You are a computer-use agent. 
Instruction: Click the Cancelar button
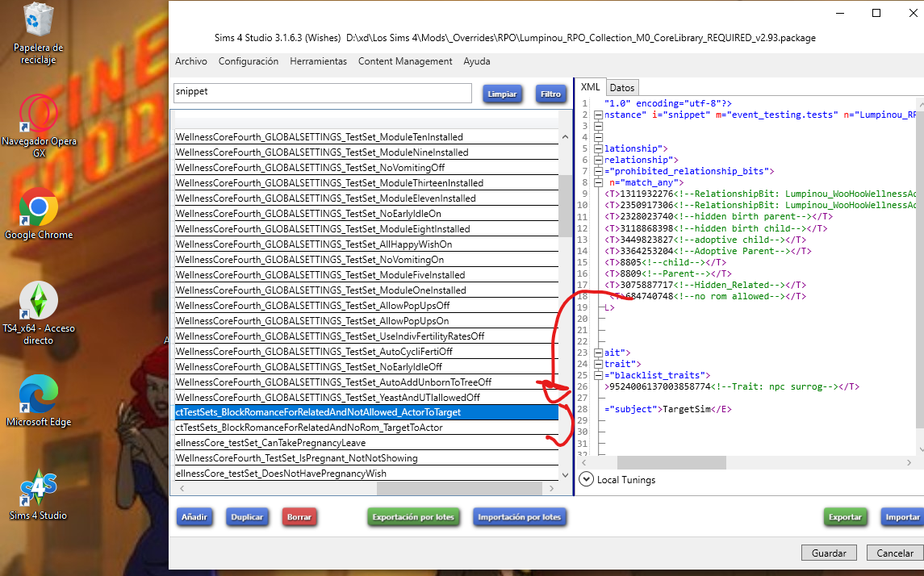(894, 553)
